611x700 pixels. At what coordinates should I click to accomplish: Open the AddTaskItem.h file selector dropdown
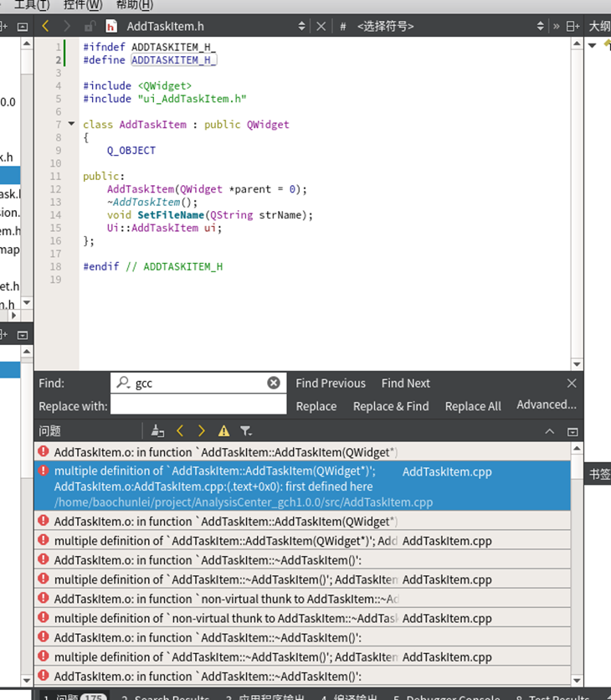301,26
